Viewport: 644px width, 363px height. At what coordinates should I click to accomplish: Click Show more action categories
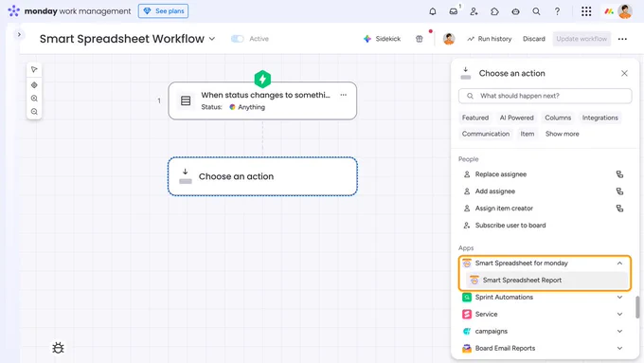562,134
